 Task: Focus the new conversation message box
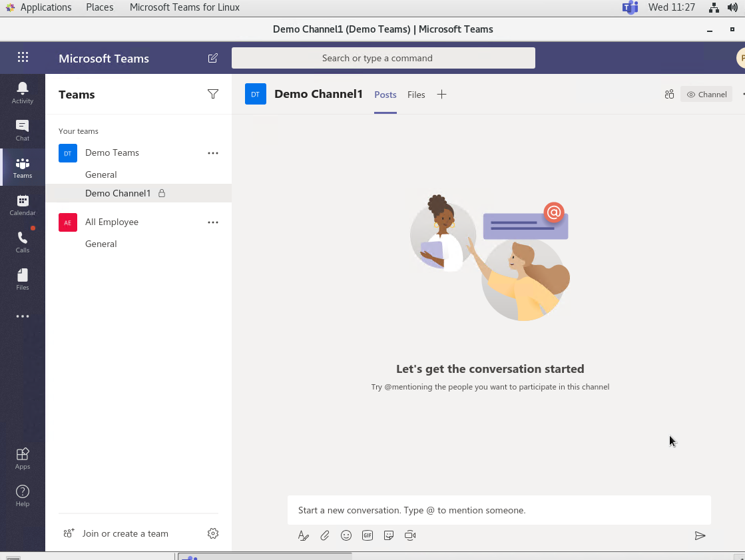tap(499, 510)
